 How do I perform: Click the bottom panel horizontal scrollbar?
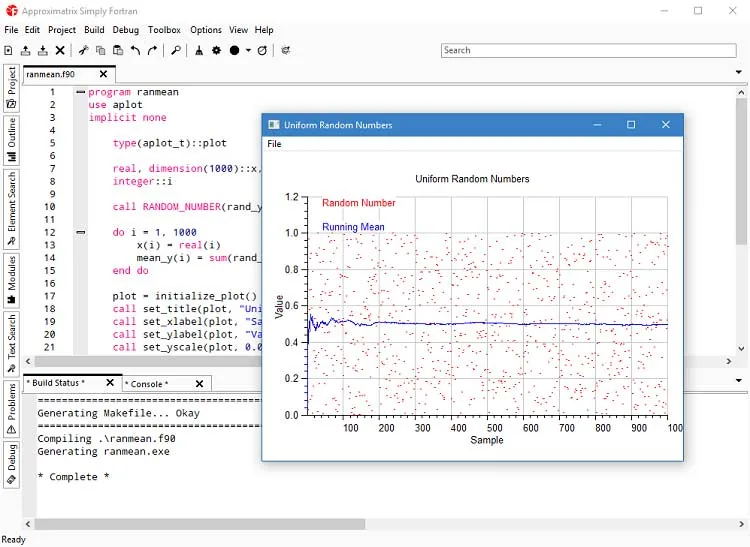point(200,524)
